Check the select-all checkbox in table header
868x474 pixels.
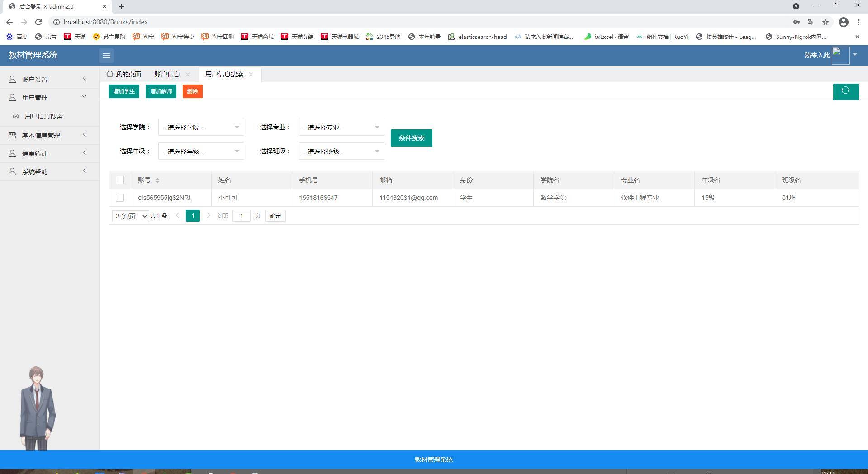coord(120,180)
